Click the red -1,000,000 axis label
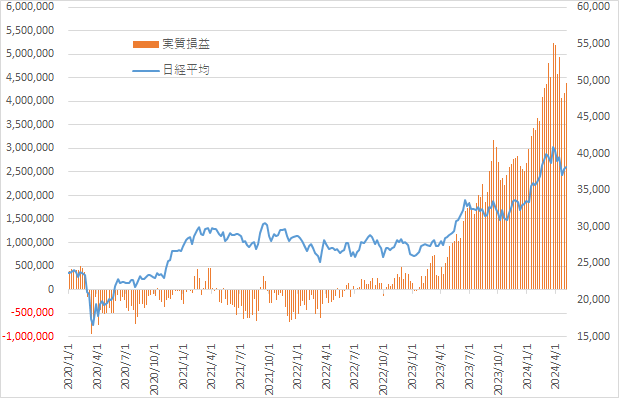 (28, 336)
